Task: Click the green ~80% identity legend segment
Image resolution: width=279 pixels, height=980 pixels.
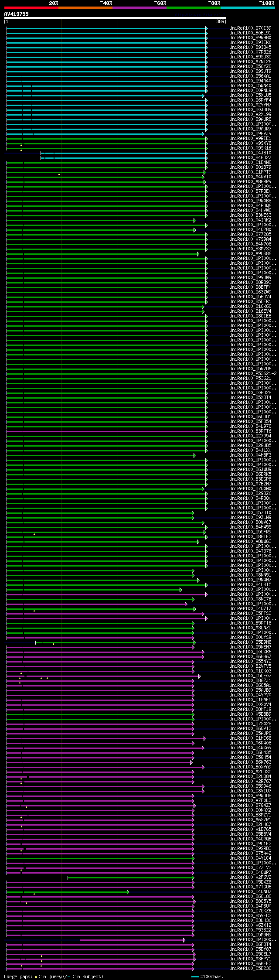Action: pyautogui.click(x=194, y=8)
